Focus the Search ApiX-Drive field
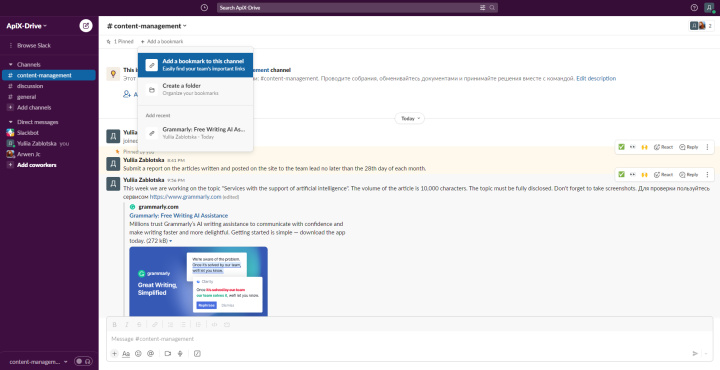This screenshot has height=370, width=720. tap(357, 8)
